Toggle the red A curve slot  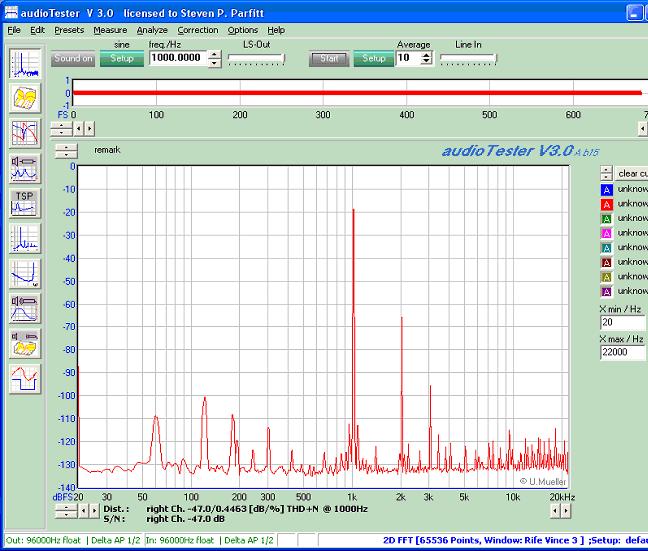[606, 204]
